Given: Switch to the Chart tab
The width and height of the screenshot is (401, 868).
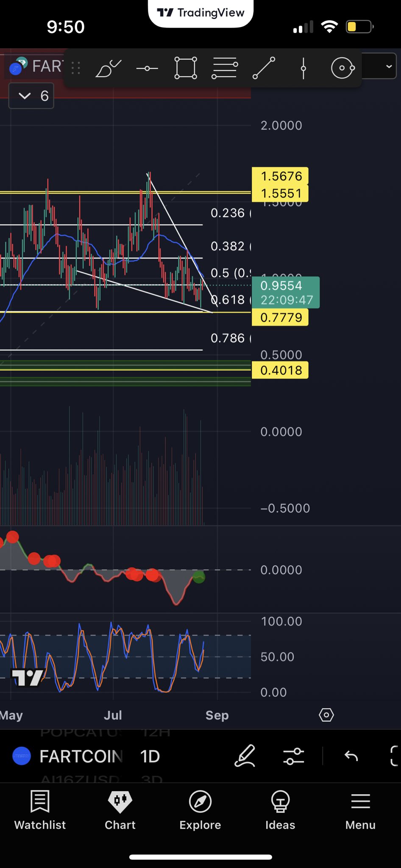Looking at the screenshot, I should pyautogui.click(x=120, y=810).
